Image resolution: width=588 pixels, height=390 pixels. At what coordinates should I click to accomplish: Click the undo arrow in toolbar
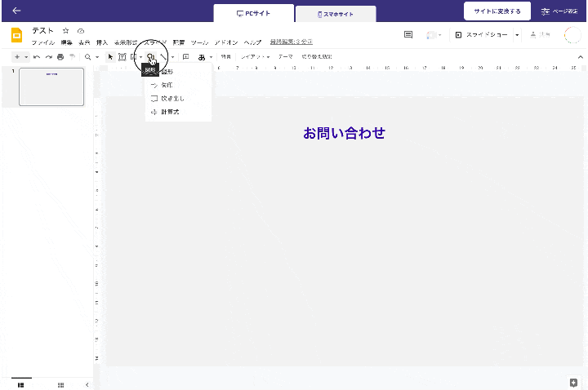point(37,57)
